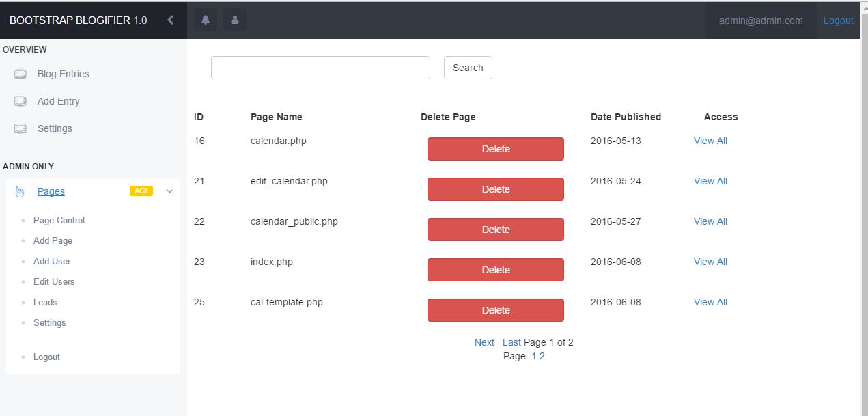Open View All for calendar_public.php

pyautogui.click(x=710, y=221)
